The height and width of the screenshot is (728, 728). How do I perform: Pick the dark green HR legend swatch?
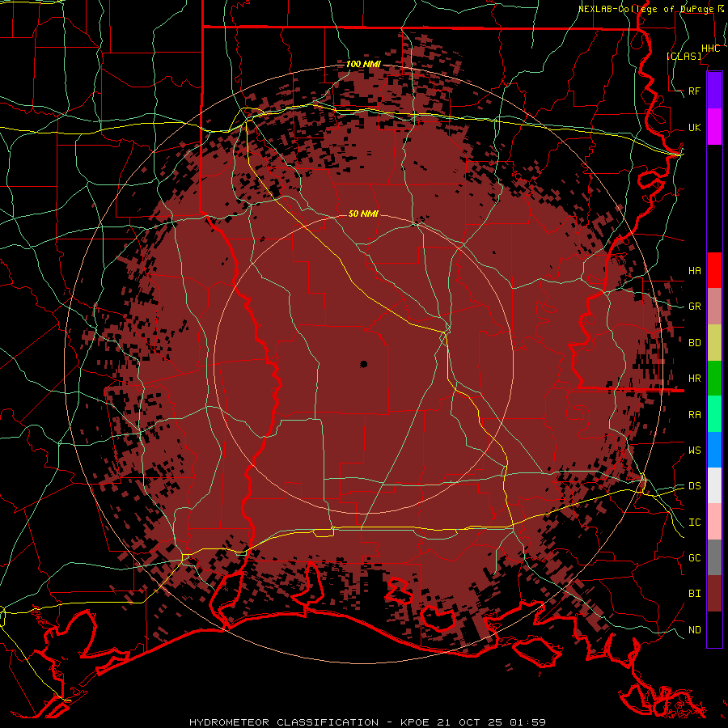pos(714,379)
